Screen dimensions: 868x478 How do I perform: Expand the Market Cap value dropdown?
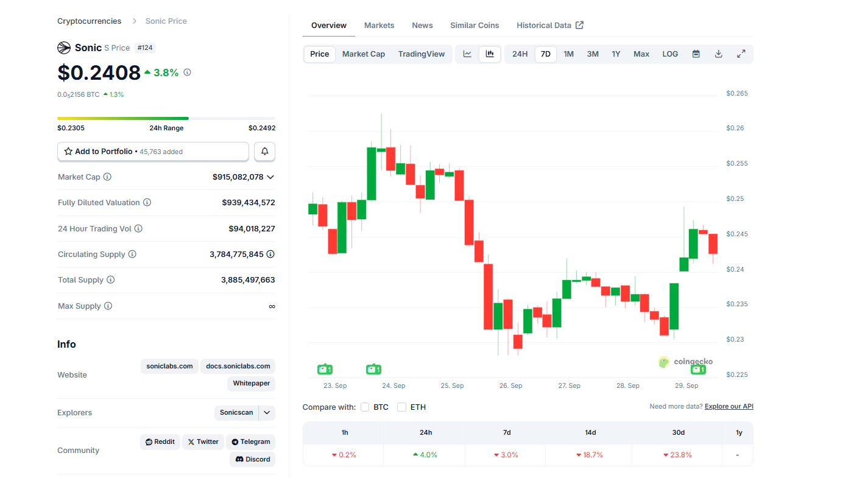click(270, 177)
